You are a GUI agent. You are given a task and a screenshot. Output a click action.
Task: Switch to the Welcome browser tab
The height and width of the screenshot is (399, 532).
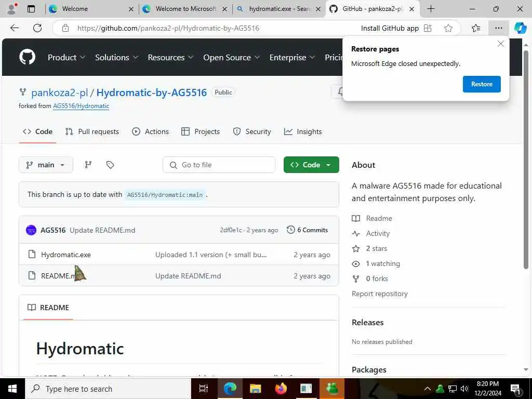(90, 9)
